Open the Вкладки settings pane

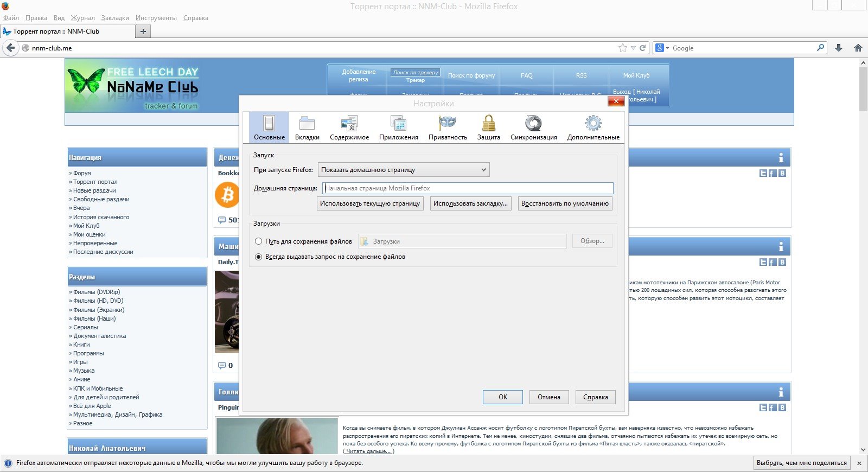(x=307, y=127)
